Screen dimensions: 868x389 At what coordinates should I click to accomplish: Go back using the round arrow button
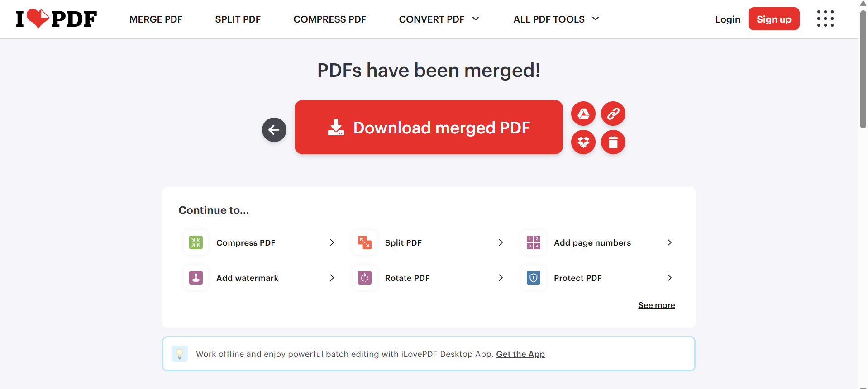click(x=274, y=130)
